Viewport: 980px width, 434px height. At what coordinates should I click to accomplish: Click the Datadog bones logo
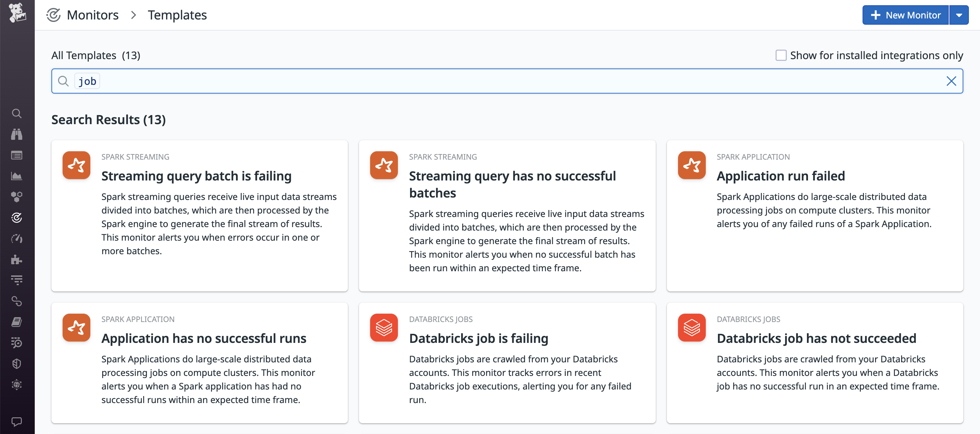pyautogui.click(x=17, y=13)
